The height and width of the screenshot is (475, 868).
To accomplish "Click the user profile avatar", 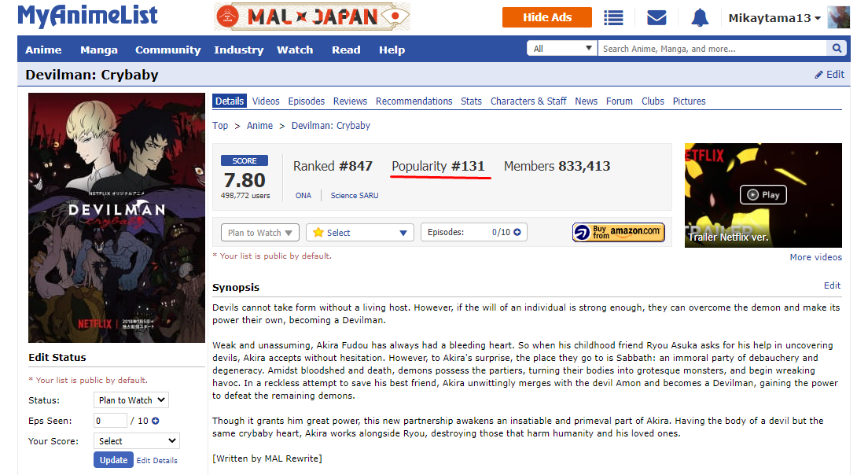I will [838, 18].
